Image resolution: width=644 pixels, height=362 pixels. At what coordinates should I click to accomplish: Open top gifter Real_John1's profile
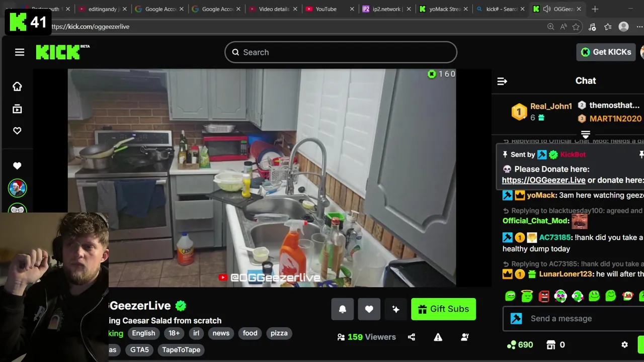tap(551, 106)
